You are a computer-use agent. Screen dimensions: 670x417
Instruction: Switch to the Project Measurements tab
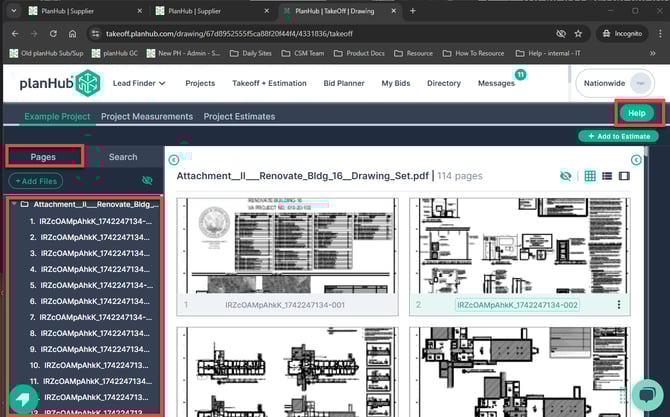pos(147,117)
